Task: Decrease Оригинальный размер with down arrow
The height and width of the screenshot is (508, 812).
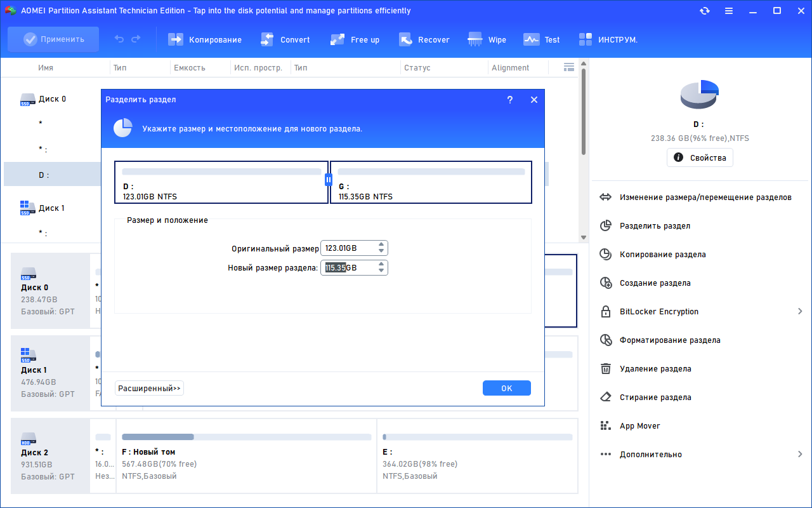Action: (381, 251)
